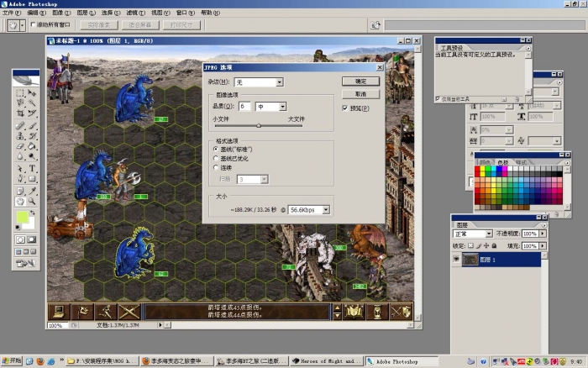Toggle 滚动所有窗口 checkbox in options bar
588x368 pixels.
click(x=33, y=24)
